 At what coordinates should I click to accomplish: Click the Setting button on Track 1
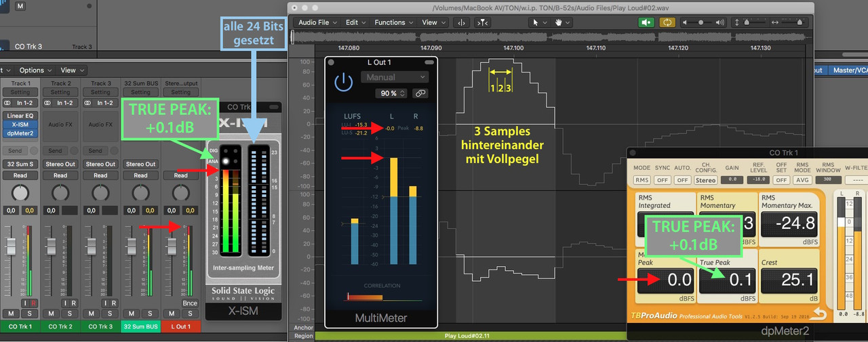pyautogui.click(x=20, y=92)
